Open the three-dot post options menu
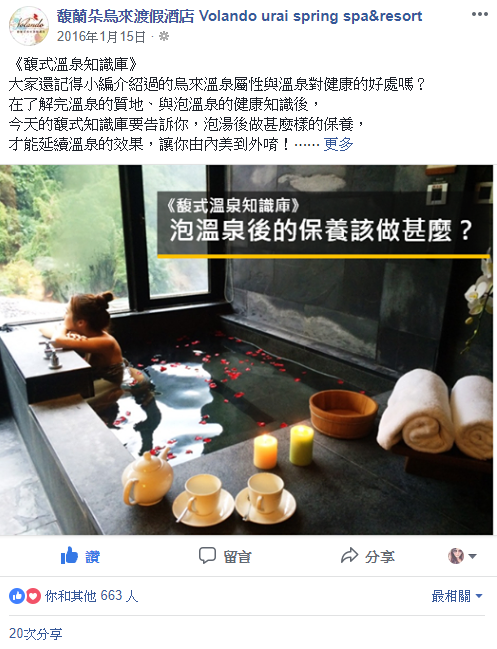This screenshot has width=497, height=649. [480, 14]
